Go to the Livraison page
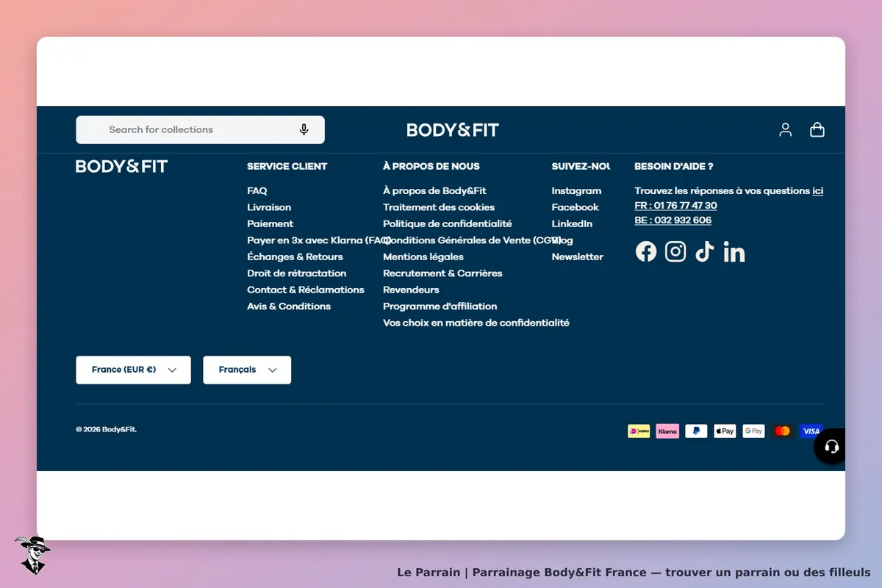Image resolution: width=882 pixels, height=588 pixels. tap(269, 207)
